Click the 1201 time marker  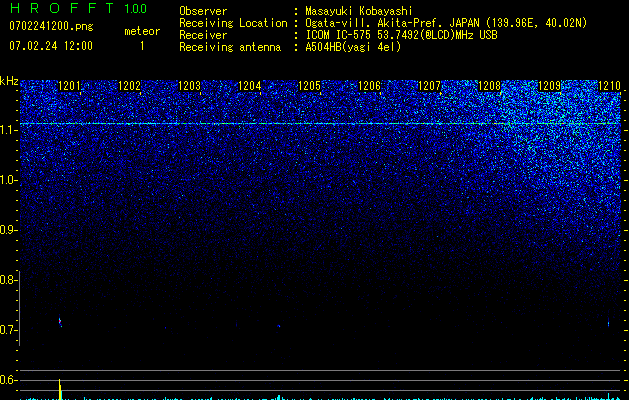pyautogui.click(x=69, y=85)
